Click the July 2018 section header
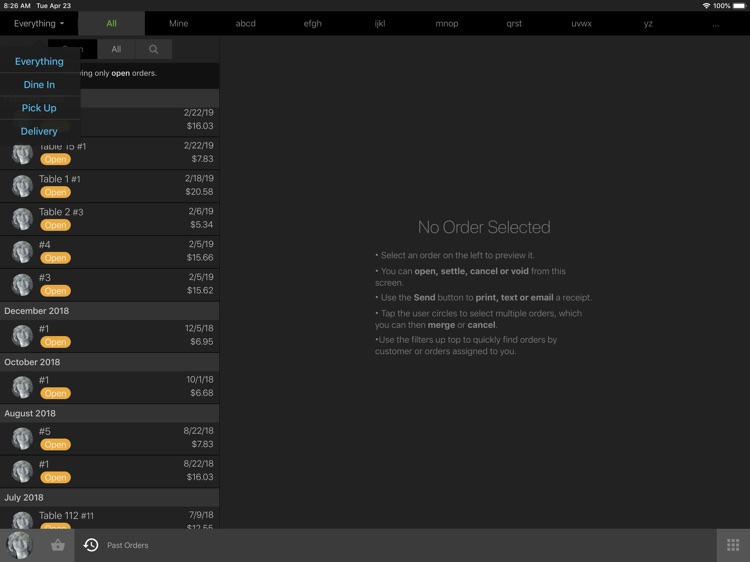 [x=110, y=497]
